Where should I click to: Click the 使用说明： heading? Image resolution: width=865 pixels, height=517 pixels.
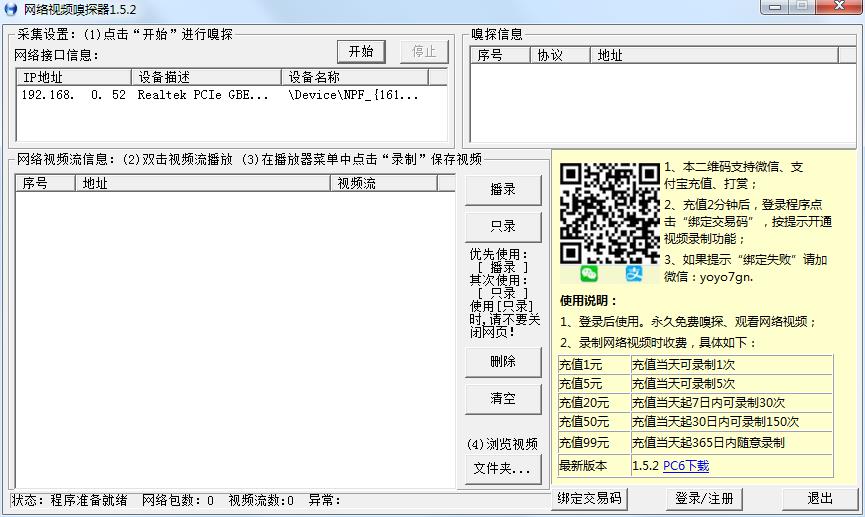588,301
